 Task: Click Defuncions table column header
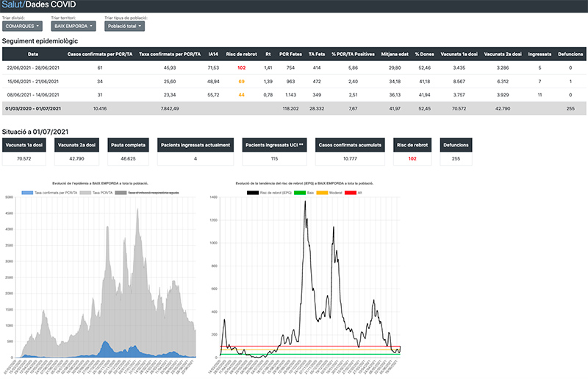[x=570, y=54]
